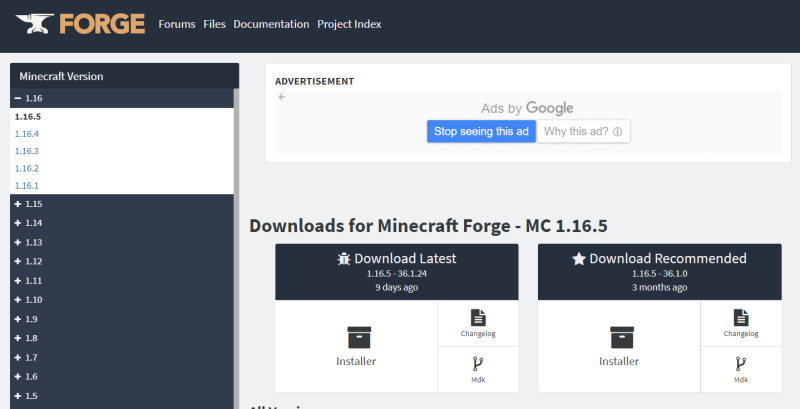Click the Forge anvil logo

click(35, 24)
